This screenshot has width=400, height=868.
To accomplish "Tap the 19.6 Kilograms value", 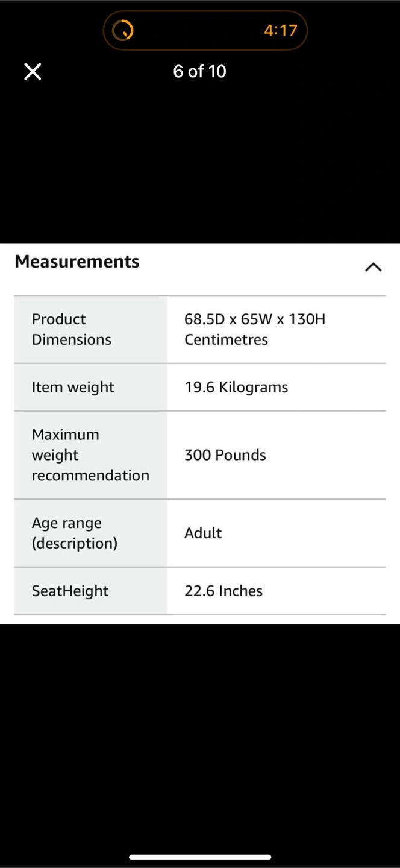I will point(236,387).
